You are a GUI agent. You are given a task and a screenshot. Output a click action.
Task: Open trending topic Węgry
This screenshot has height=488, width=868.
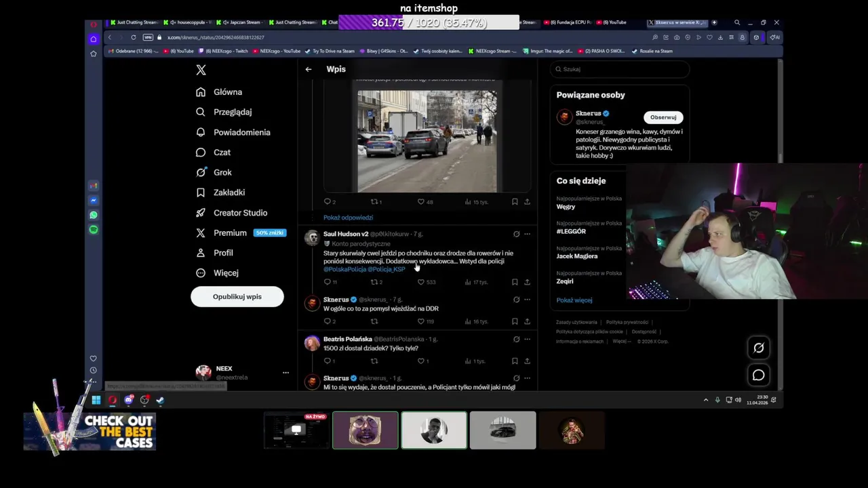click(566, 207)
